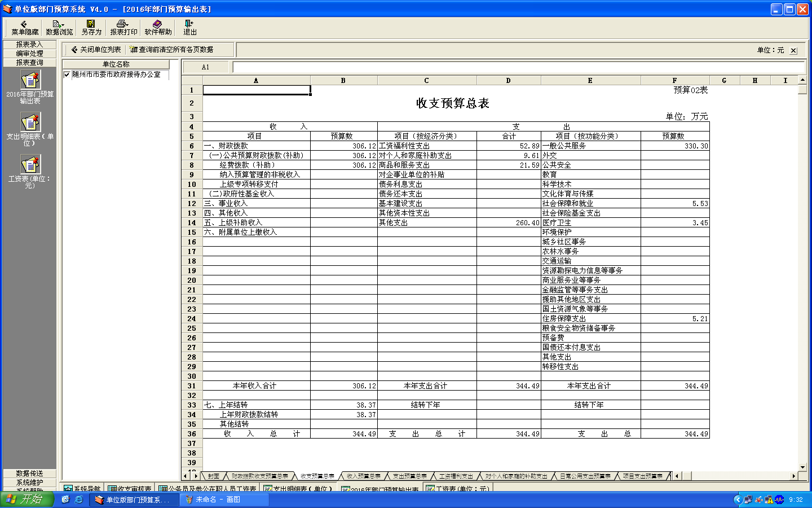
Task: Click the 另存为 save-as icon
Action: click(x=91, y=28)
